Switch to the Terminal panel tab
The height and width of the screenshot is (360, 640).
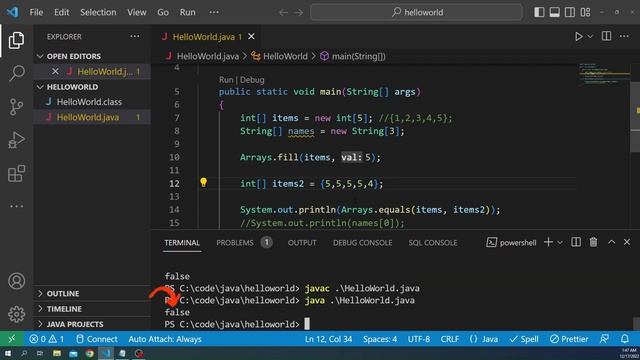click(x=182, y=243)
